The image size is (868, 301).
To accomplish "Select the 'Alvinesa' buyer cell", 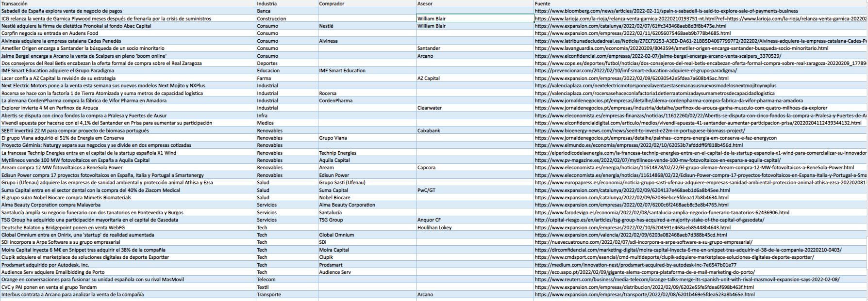I will [x=367, y=41].
